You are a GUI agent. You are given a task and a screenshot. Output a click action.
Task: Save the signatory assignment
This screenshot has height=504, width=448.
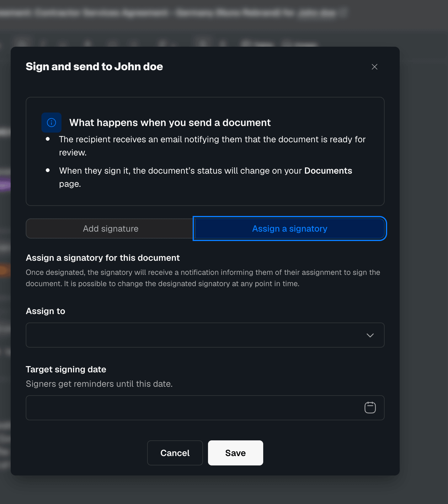tap(236, 453)
